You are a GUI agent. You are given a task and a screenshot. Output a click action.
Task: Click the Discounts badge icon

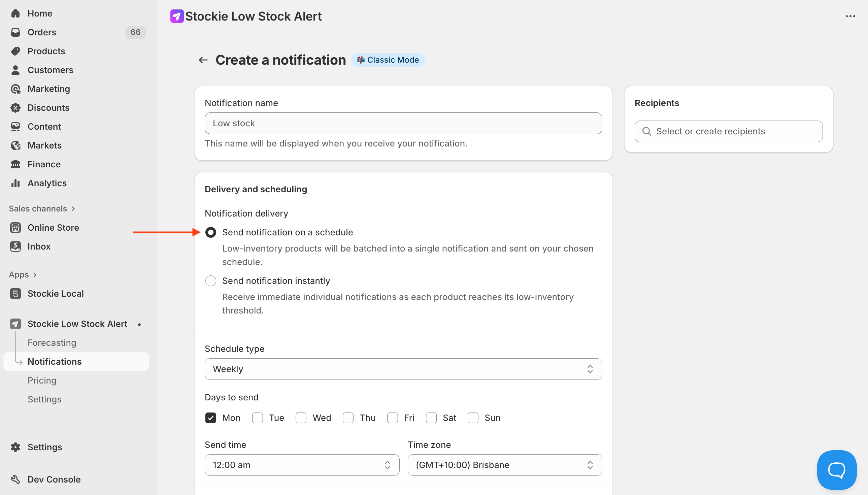click(x=15, y=108)
